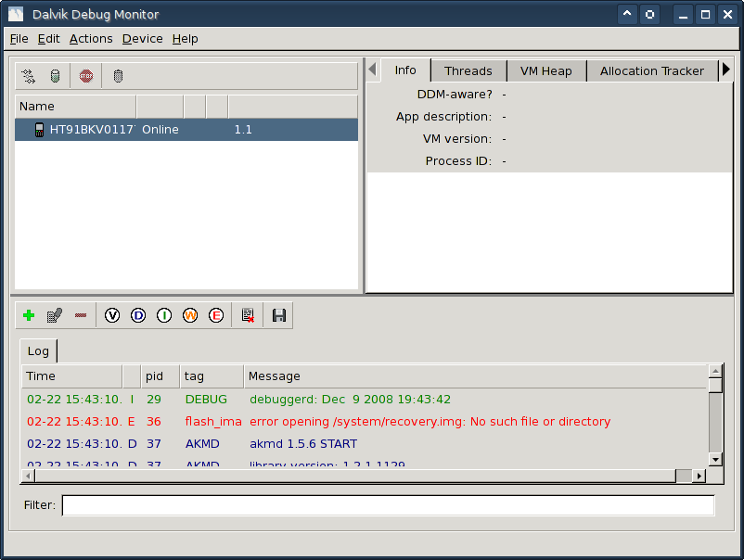Switch to the Info tab
Screen dimensions: 744x560
click(x=405, y=70)
